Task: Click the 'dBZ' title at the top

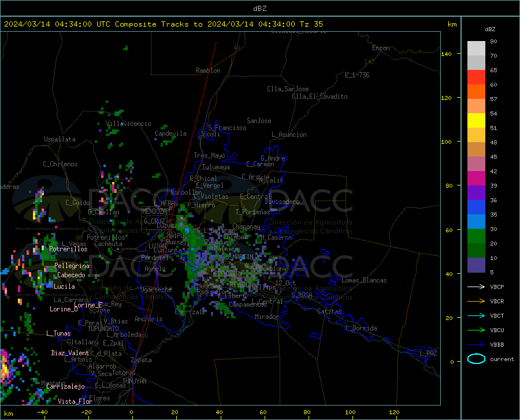Action: point(259,9)
